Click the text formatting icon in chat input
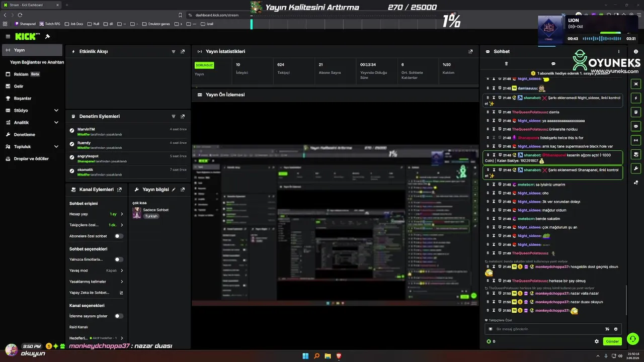This screenshot has height=362, width=644. [607, 329]
